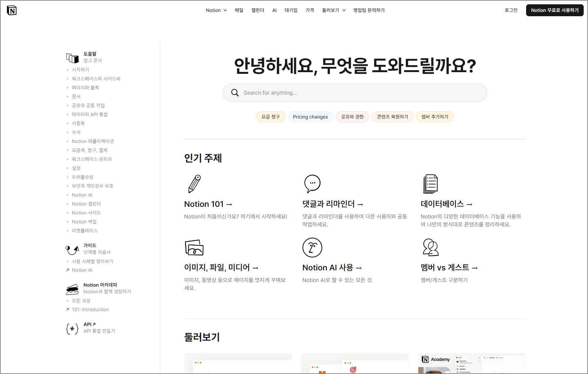Click the 로그인 link

tap(511, 10)
